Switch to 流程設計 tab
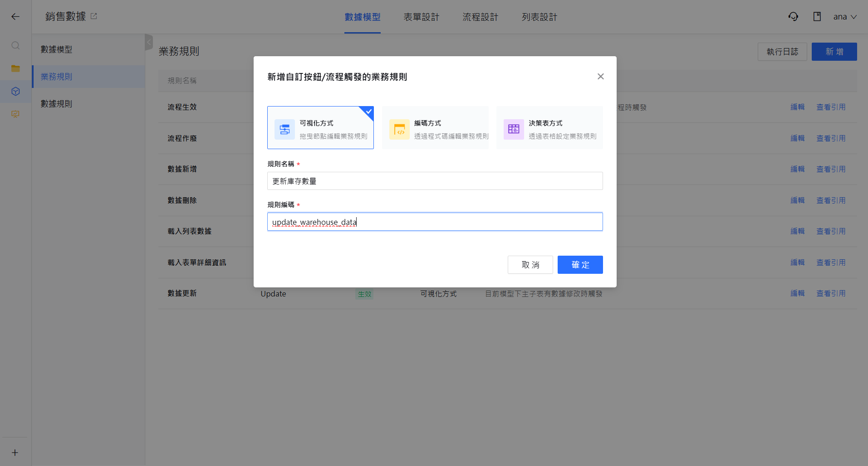 click(x=481, y=17)
